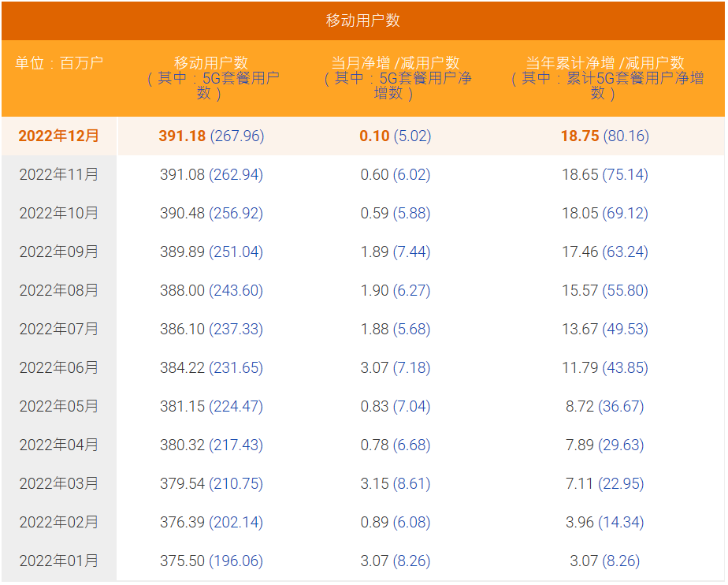Click the 0.78 (6.68) cell for April

[x=396, y=445]
